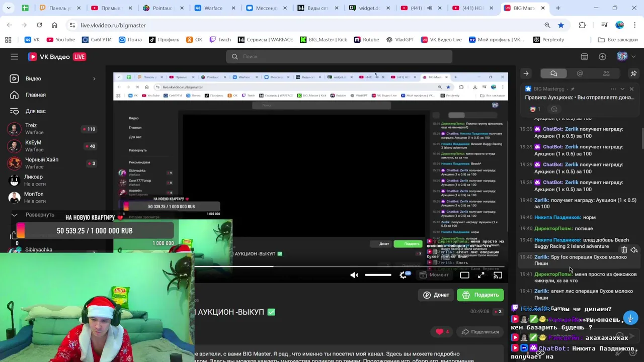The width and height of the screenshot is (644, 362).
Task: Open the mentions tab in chat
Action: [580, 73]
